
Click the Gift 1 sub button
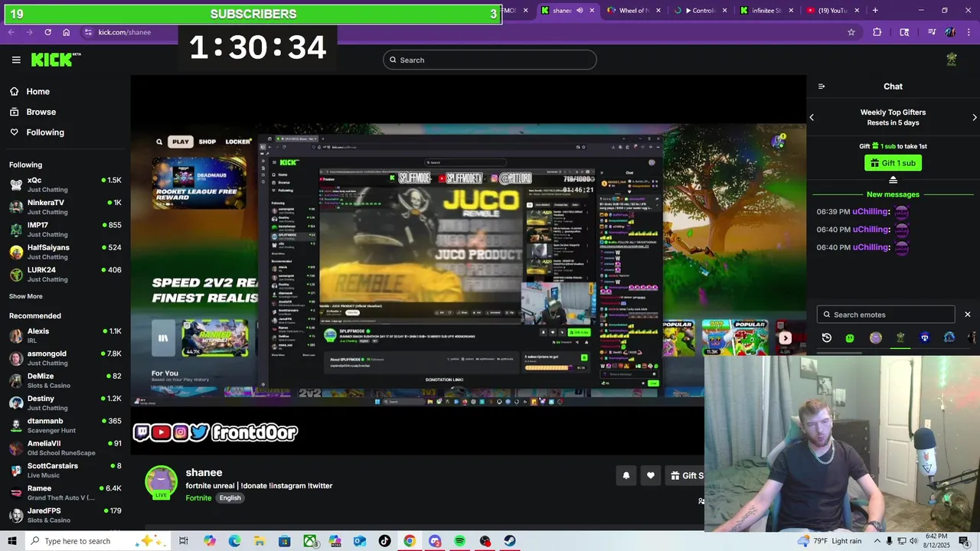(893, 163)
